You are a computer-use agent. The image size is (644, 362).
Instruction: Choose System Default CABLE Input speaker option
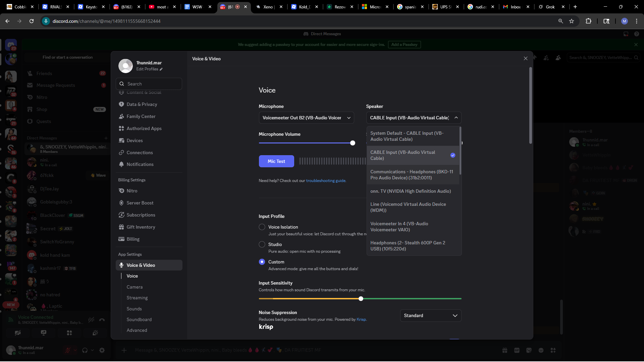[x=413, y=136]
